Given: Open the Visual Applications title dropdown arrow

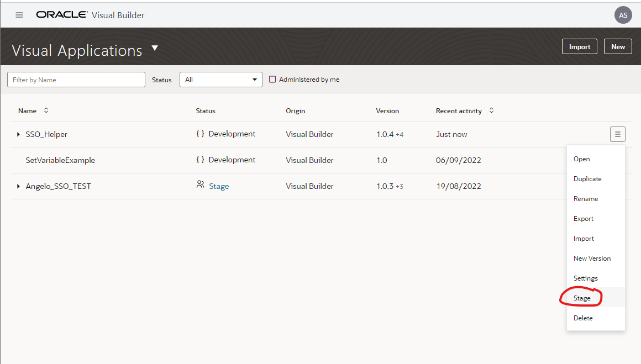Looking at the screenshot, I should 155,49.
